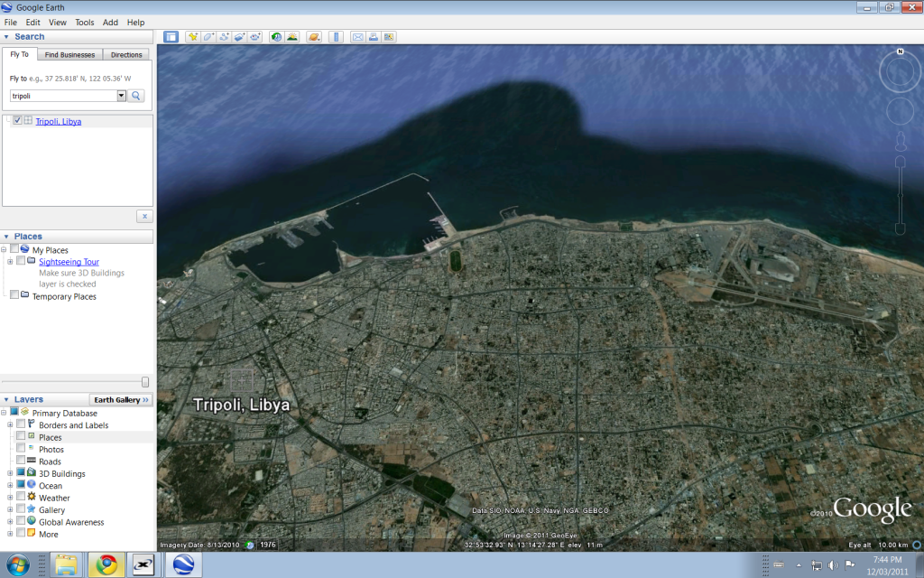
Task: Hide the sidebar with toolbar button
Action: (171, 37)
